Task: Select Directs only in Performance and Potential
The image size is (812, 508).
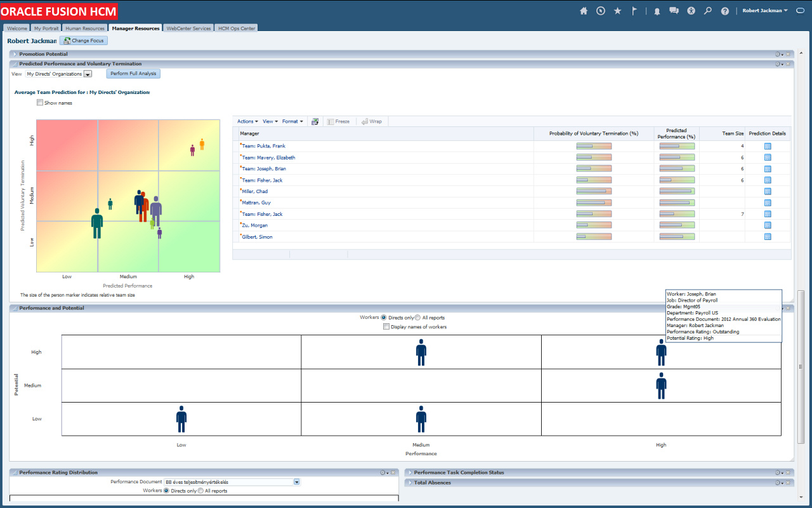Action: [x=384, y=317]
